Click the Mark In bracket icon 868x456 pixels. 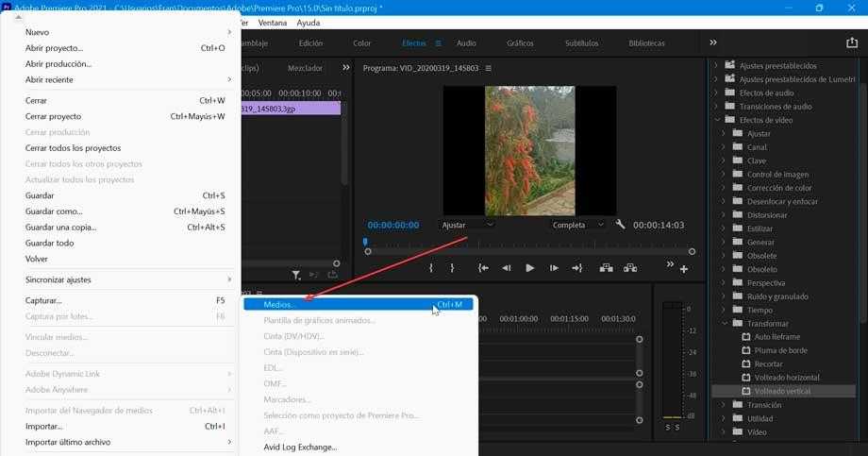(431, 268)
